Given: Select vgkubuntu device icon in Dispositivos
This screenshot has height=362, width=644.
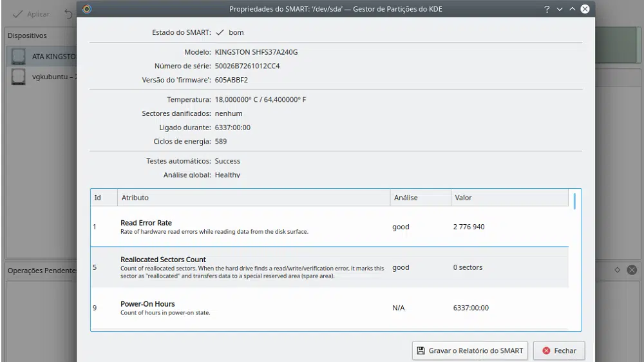Looking at the screenshot, I should click(18, 77).
